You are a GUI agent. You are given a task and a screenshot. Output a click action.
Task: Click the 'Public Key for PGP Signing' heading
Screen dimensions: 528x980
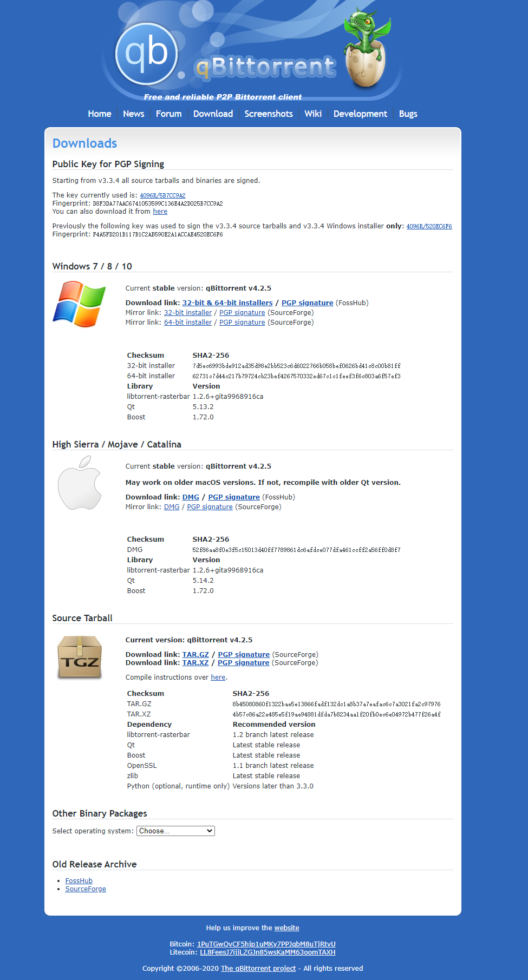(x=108, y=164)
